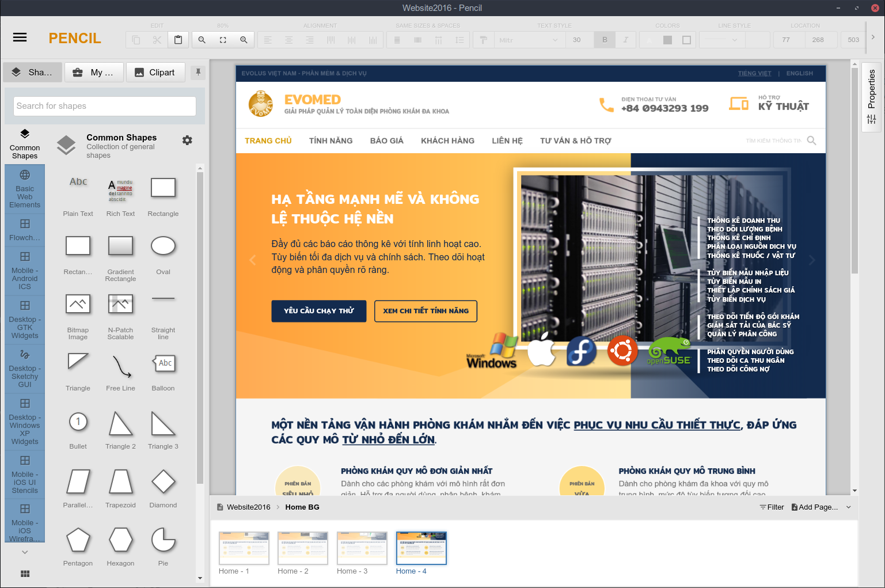The height and width of the screenshot is (588, 885).
Task: Expand more shape collections chevron
Action: (25, 552)
